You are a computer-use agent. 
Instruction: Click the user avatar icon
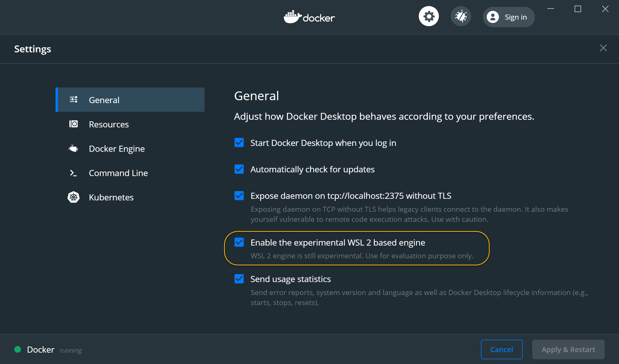493,17
